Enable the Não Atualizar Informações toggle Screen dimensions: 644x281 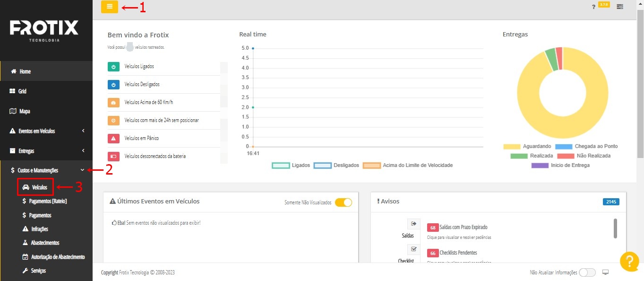point(587,272)
